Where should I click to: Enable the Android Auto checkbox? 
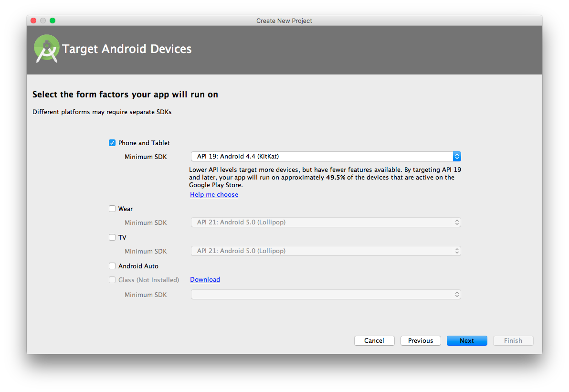point(112,266)
